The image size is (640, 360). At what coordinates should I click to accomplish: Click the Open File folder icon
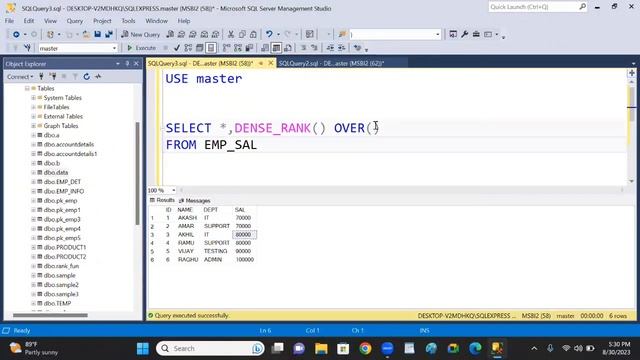(x=86, y=35)
